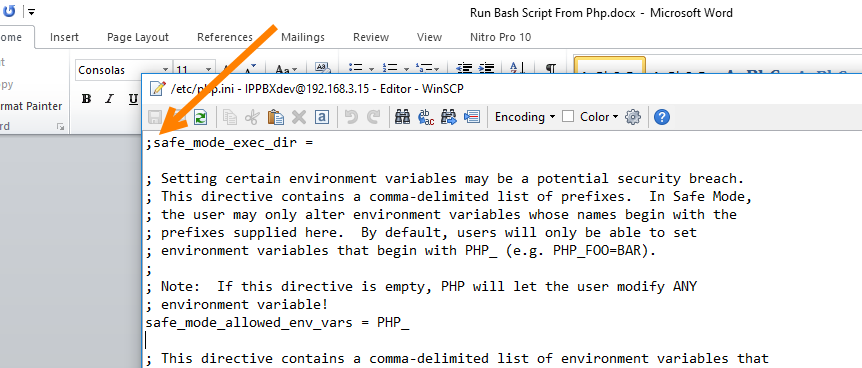Open the Encoding dropdown
862x368 pixels.
(525, 117)
